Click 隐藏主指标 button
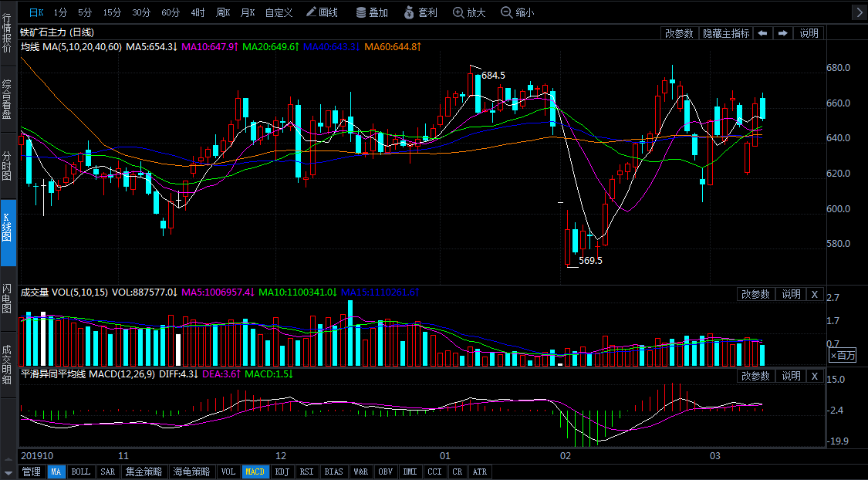 pos(726,33)
